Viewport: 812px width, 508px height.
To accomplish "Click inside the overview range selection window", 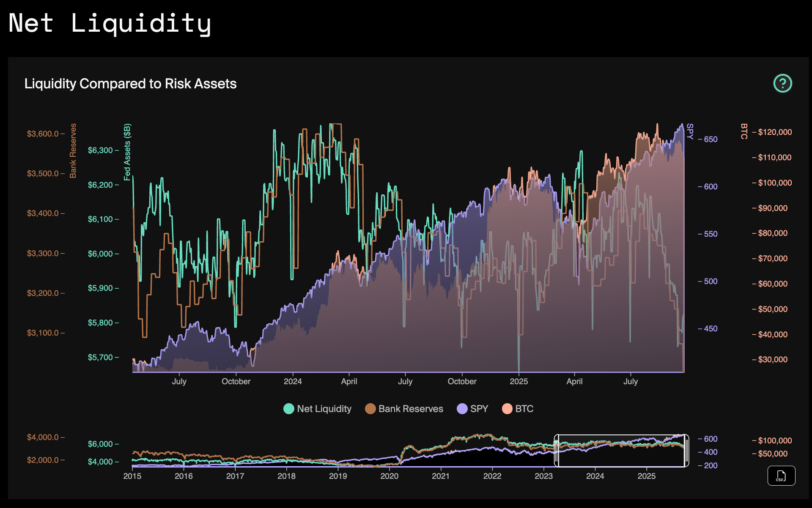I will (621, 451).
